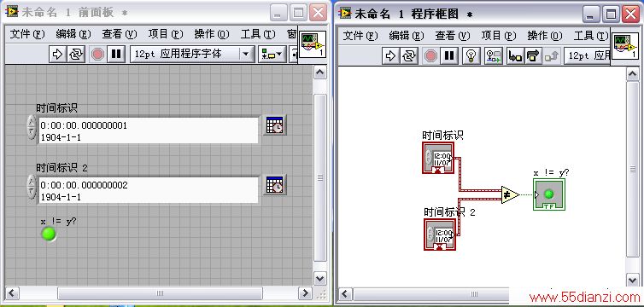Open time browse button for 时间标识
This screenshot has width=644, height=307.
pos(274,125)
